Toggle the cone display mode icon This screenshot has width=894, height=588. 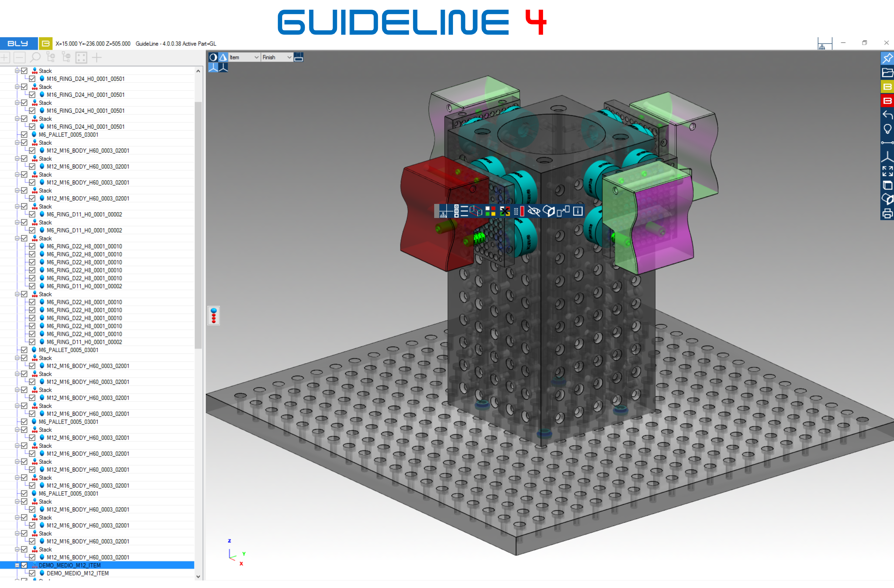(223, 57)
